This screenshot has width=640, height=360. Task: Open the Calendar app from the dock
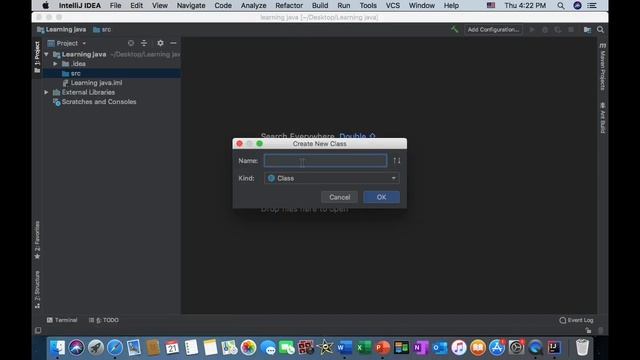click(x=172, y=347)
